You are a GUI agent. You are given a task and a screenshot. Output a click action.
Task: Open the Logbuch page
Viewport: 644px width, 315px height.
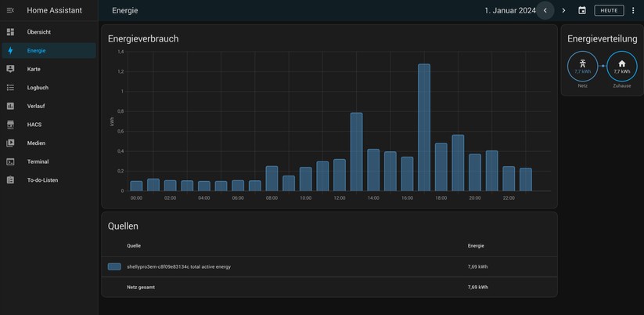[x=38, y=88]
